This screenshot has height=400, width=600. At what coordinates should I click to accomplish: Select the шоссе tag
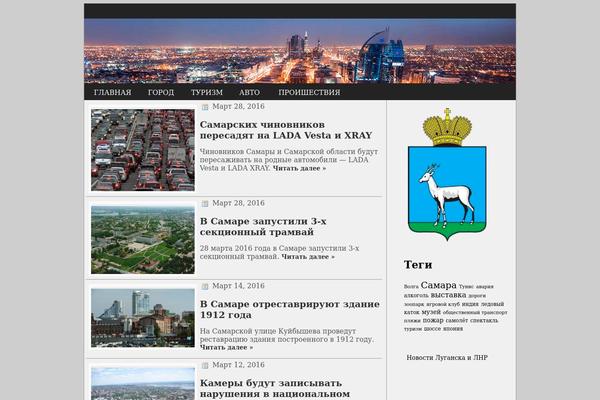[x=432, y=329]
